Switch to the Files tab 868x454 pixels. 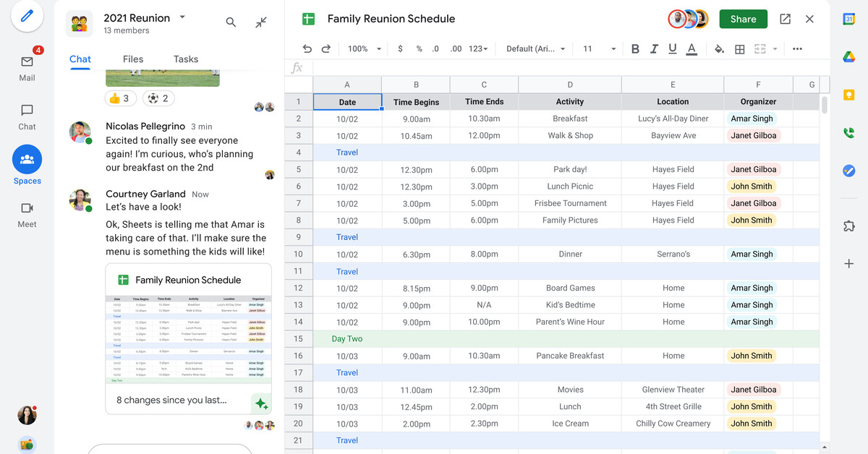click(133, 59)
